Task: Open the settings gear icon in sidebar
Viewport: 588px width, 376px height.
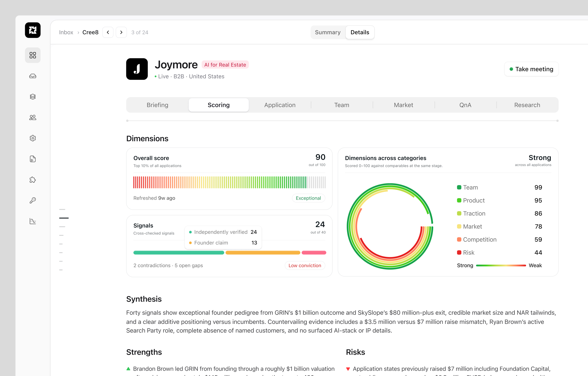Action: 33,138
